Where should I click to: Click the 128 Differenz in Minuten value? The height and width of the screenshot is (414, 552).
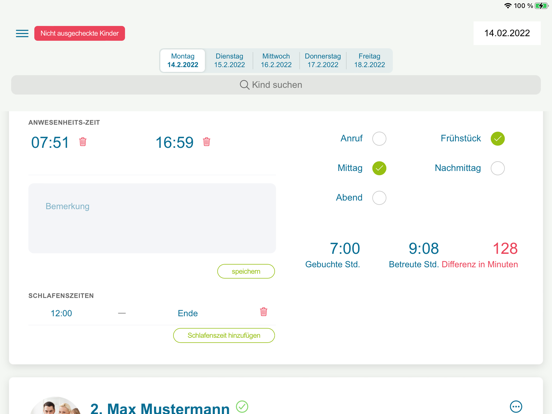pyautogui.click(x=505, y=249)
